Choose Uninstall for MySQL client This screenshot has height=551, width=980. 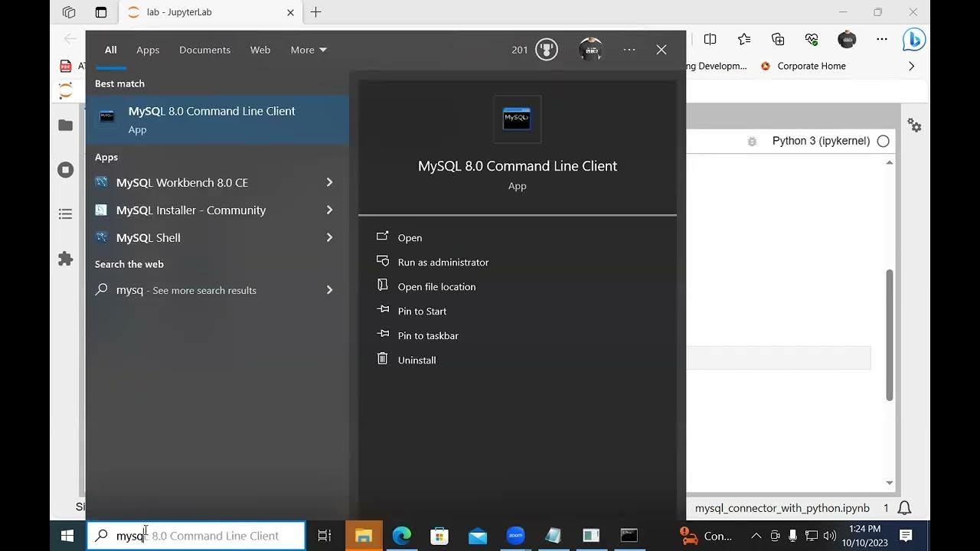coord(416,360)
